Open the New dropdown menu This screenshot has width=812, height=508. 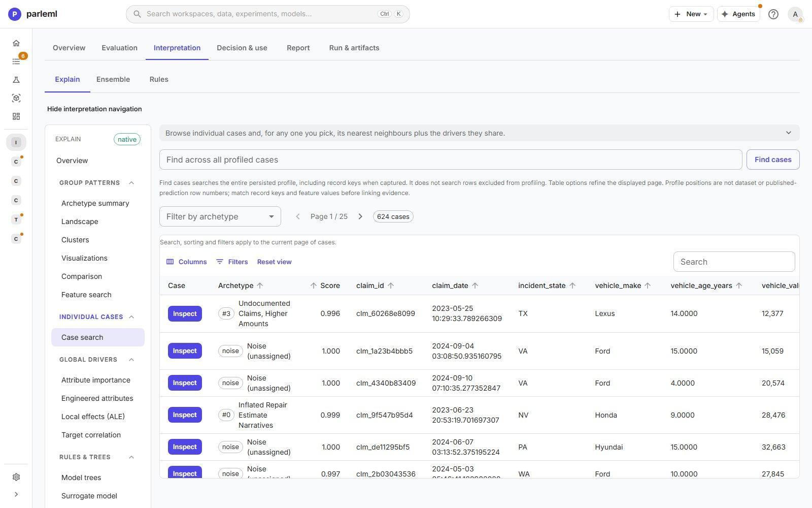click(691, 14)
